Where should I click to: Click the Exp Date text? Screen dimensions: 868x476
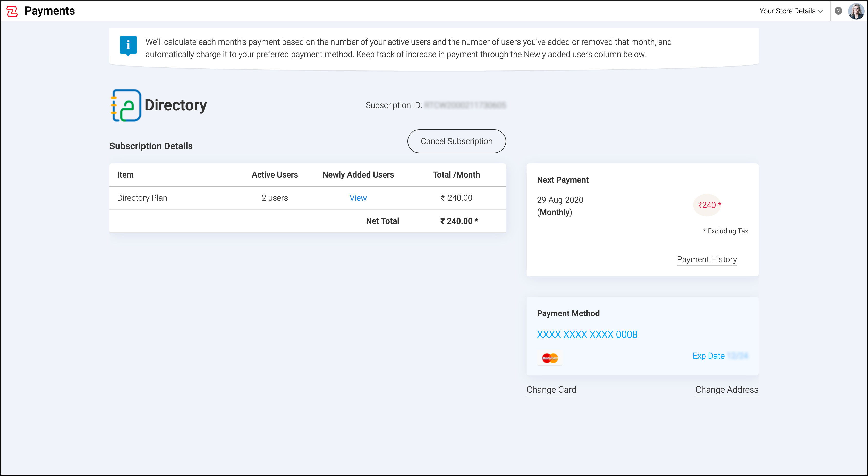pos(708,356)
